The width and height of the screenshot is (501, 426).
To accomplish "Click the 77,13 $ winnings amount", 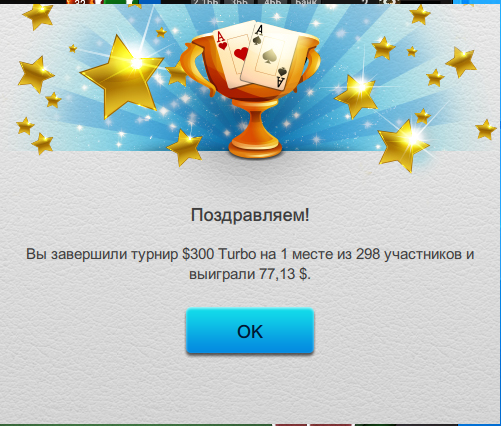I will coord(283,274).
